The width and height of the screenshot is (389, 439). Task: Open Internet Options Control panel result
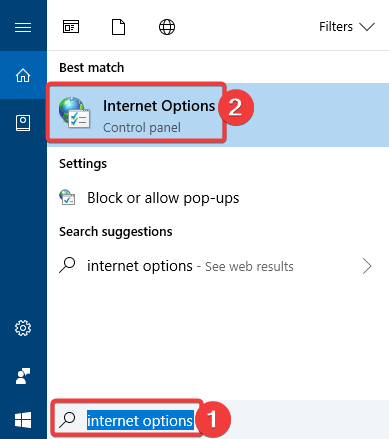click(x=218, y=115)
